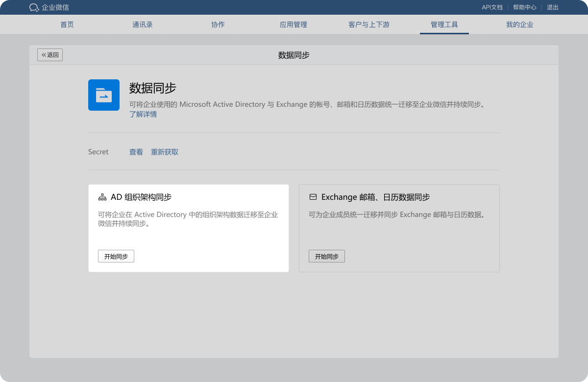Open the 帮助中心 link
The image size is (588, 382).
pyautogui.click(x=525, y=7)
